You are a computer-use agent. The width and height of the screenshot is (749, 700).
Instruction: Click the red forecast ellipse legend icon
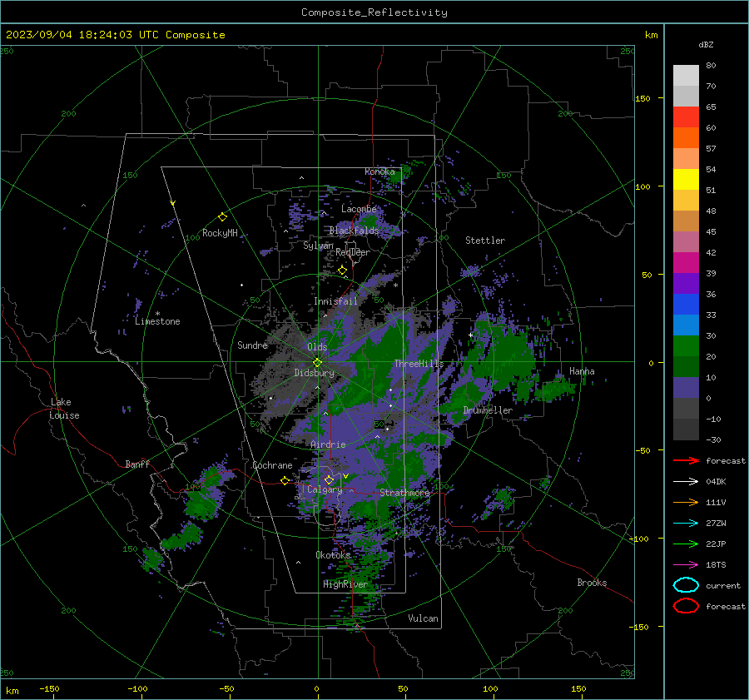(686, 606)
